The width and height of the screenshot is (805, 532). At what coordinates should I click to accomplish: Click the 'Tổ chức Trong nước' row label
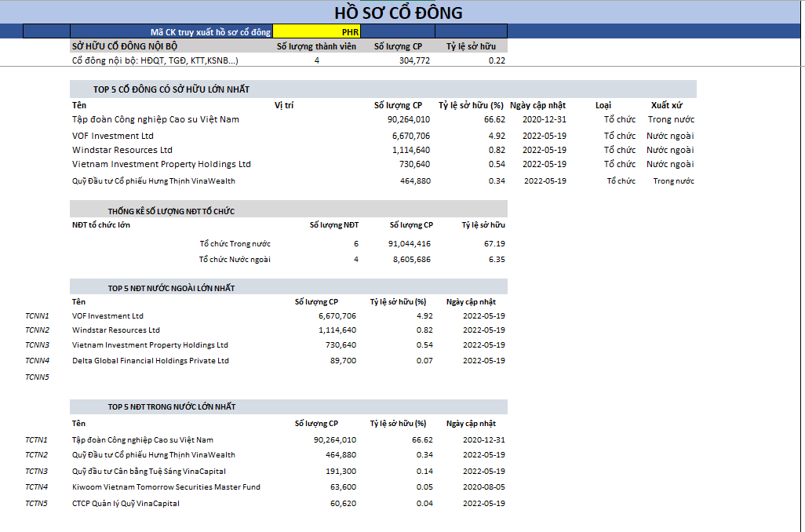point(235,244)
